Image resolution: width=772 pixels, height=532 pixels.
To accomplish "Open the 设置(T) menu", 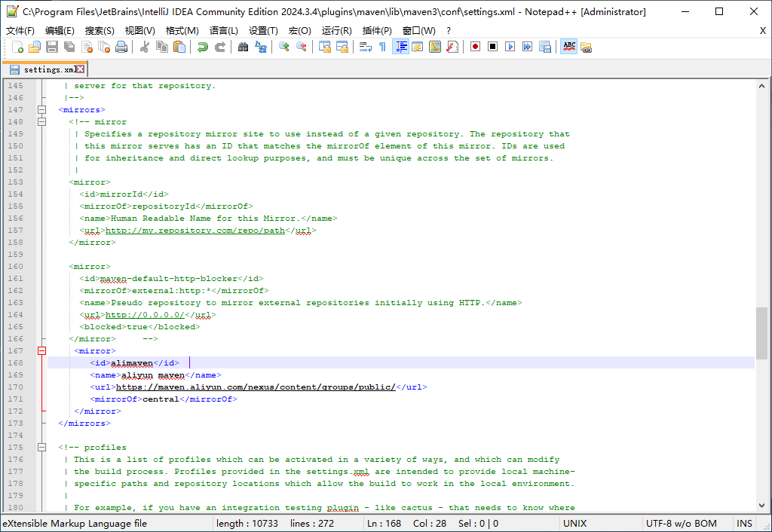I will pyautogui.click(x=263, y=30).
